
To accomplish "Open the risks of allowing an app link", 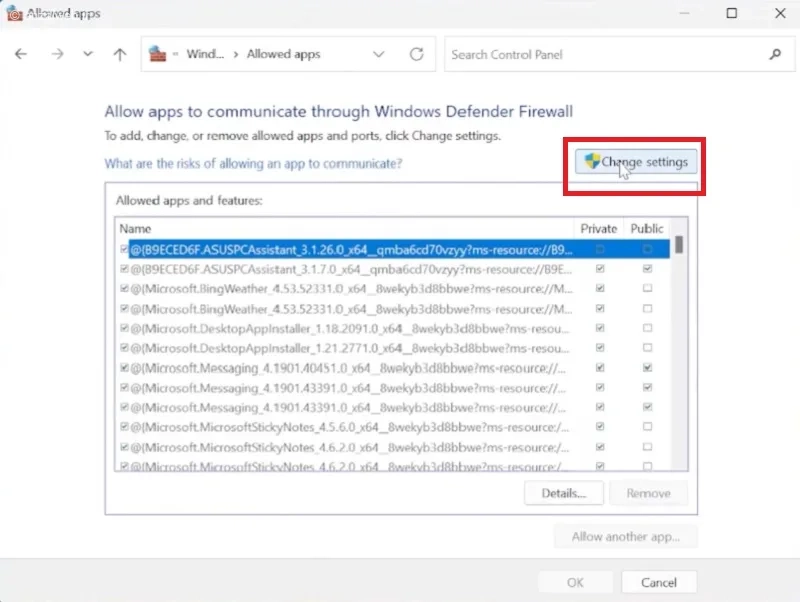I will tap(253, 164).
